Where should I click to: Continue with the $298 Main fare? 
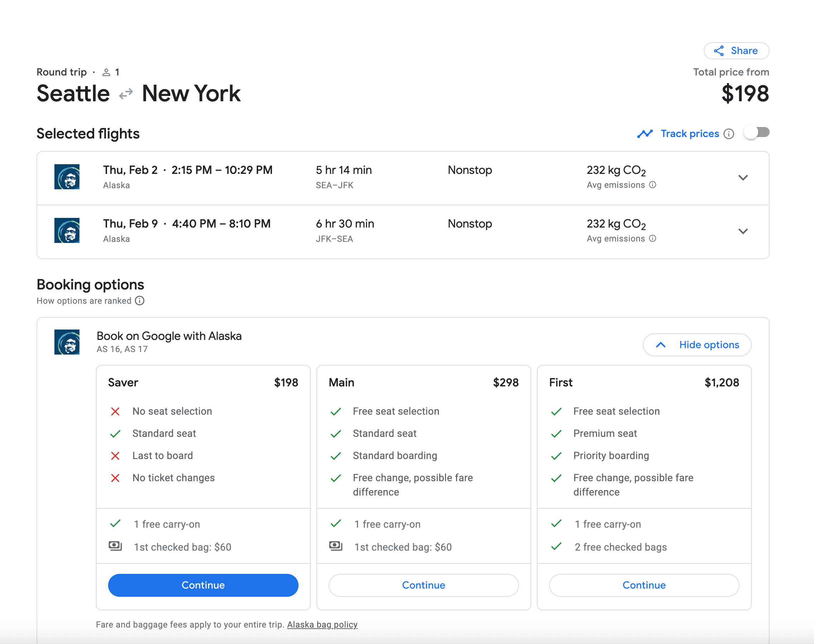pyautogui.click(x=423, y=585)
